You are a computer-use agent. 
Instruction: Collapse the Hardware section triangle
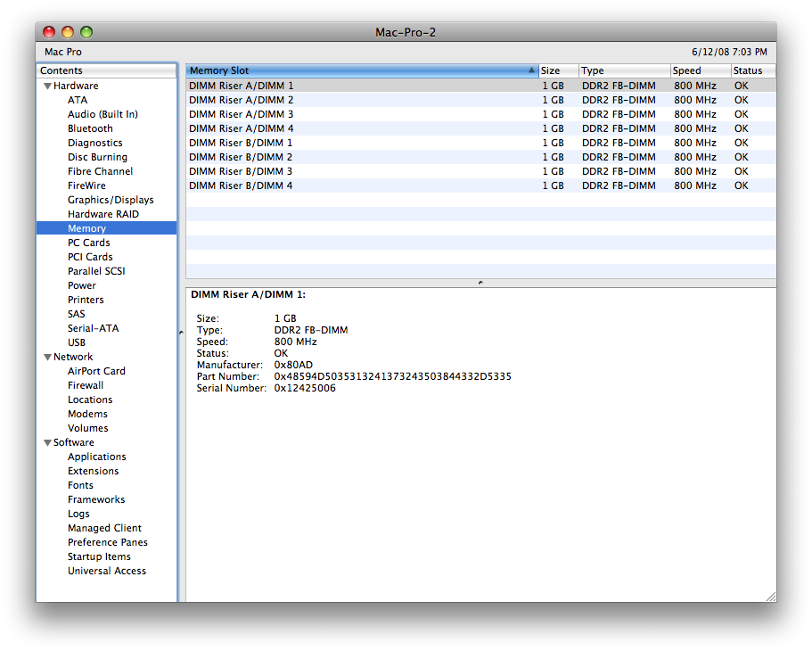47,86
